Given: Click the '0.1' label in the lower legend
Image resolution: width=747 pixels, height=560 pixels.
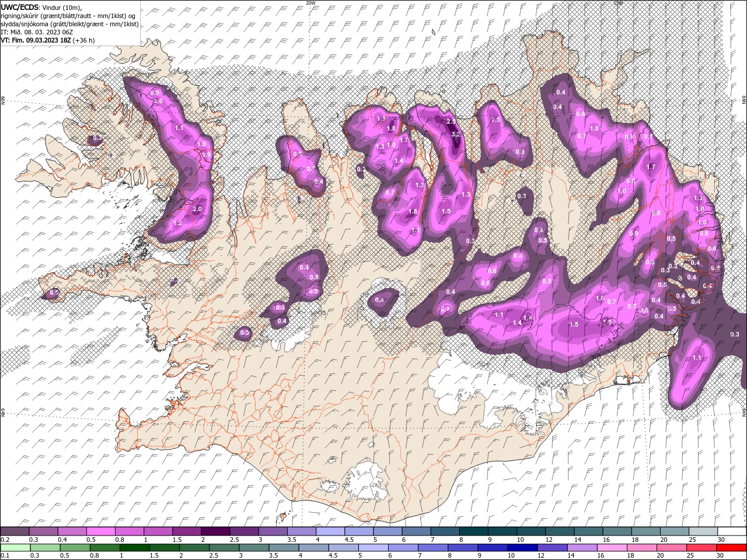Looking at the screenshot, I should 5,556.
